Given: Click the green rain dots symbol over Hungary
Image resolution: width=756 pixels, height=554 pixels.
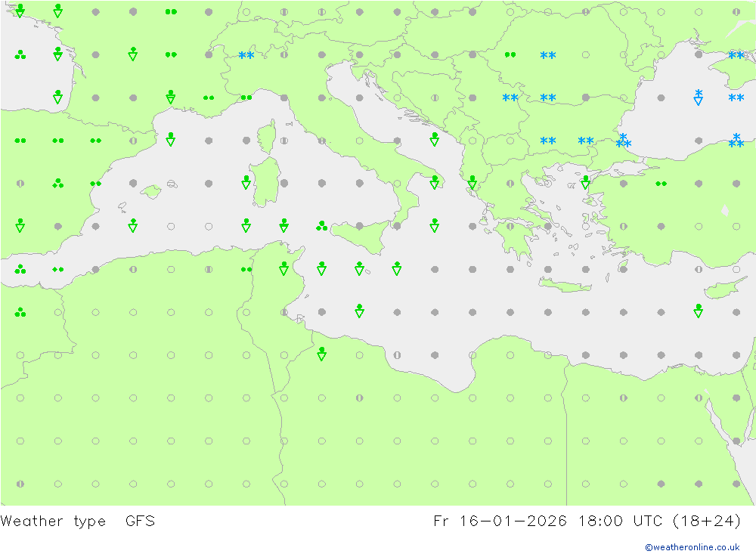Looking at the screenshot, I should (510, 55).
